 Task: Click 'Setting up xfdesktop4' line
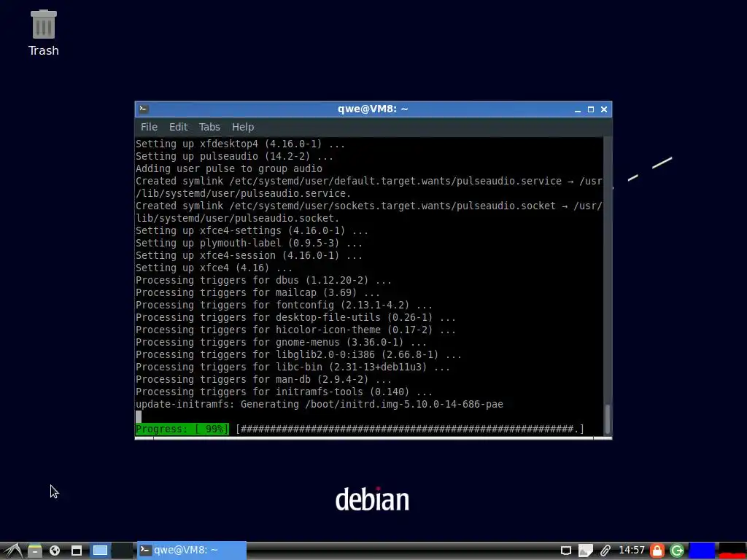pos(240,144)
